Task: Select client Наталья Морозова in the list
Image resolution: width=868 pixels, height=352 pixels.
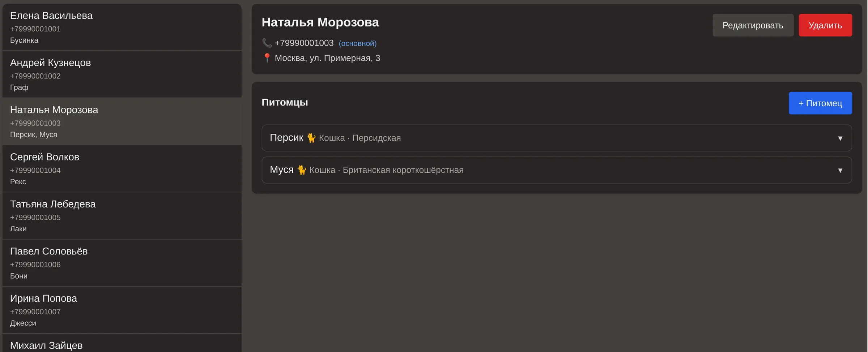Action: (x=122, y=121)
